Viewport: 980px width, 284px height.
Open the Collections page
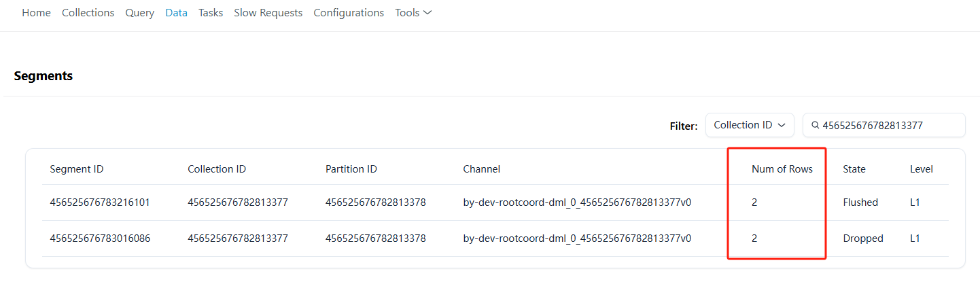pyautogui.click(x=88, y=13)
